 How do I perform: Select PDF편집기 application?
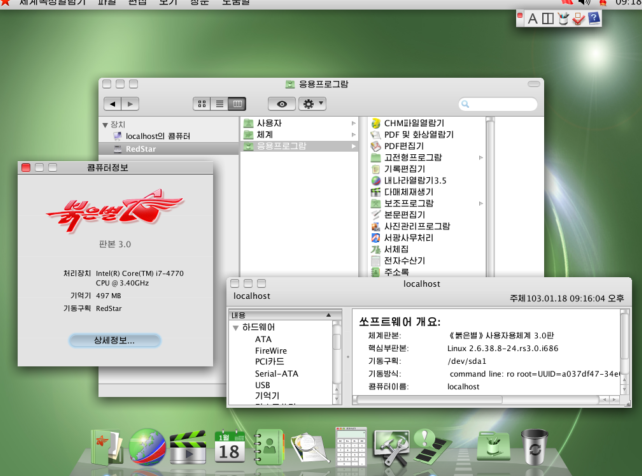coord(397,146)
